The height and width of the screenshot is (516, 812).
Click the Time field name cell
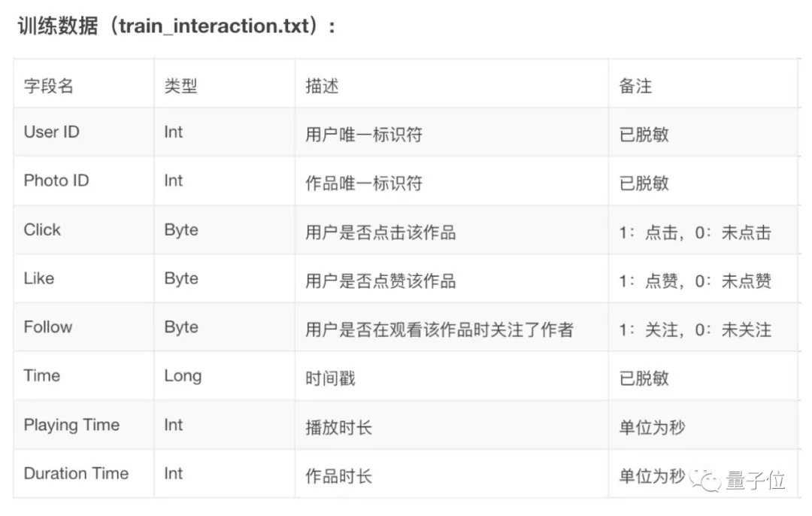pyautogui.click(x=42, y=375)
